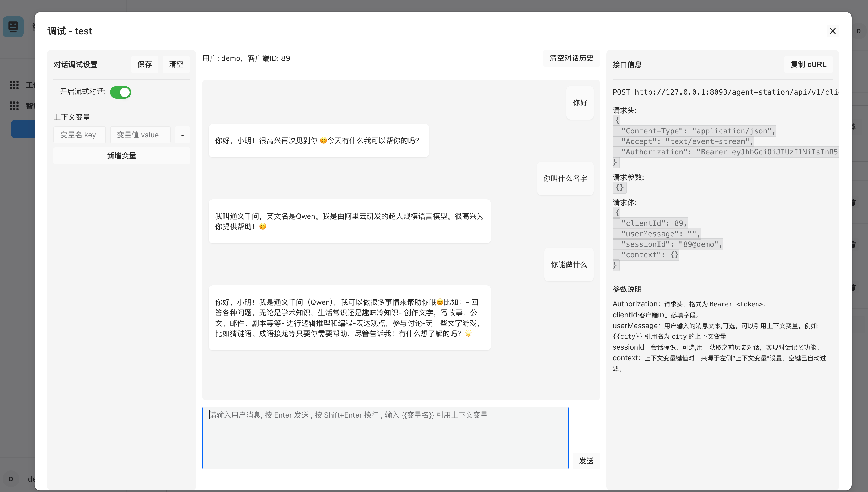868x492 pixels.
Task: Click the robot app logo in the top-left
Action: 13,26
